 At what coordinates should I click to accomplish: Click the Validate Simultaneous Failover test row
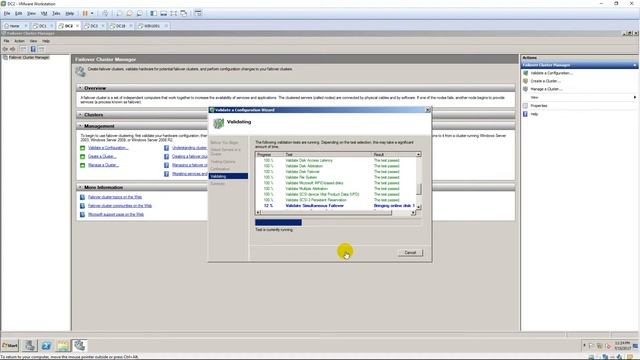pyautogui.click(x=336, y=206)
